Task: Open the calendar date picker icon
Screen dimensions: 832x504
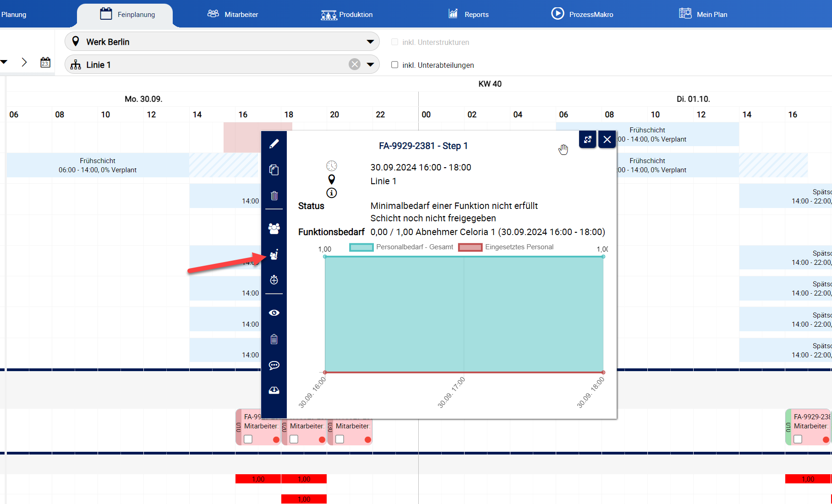Action: tap(45, 62)
